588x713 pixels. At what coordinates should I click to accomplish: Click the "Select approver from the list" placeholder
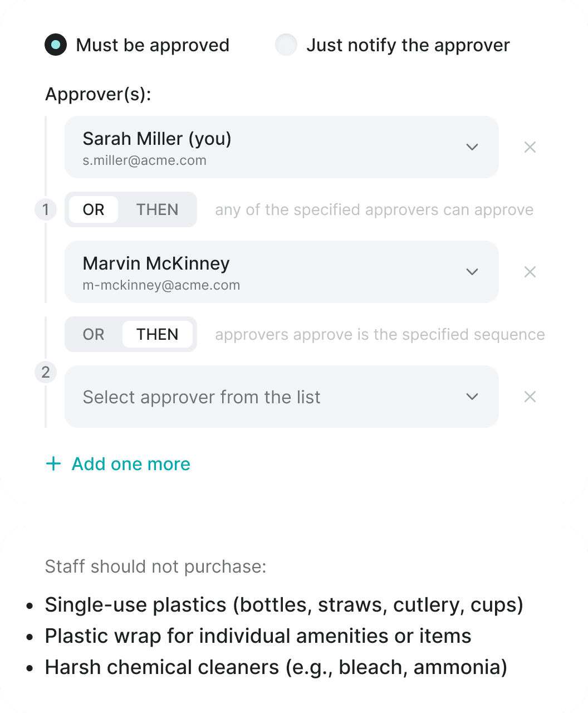pyautogui.click(x=202, y=397)
